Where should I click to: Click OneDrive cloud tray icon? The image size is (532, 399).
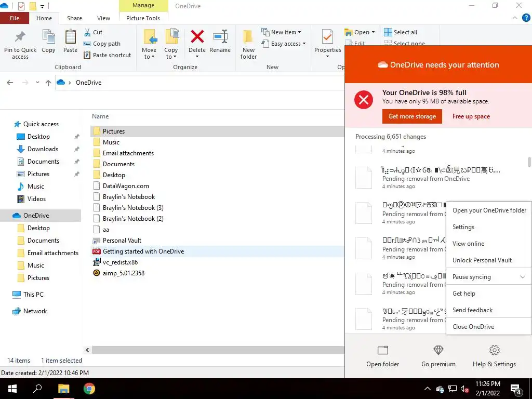[440, 389]
